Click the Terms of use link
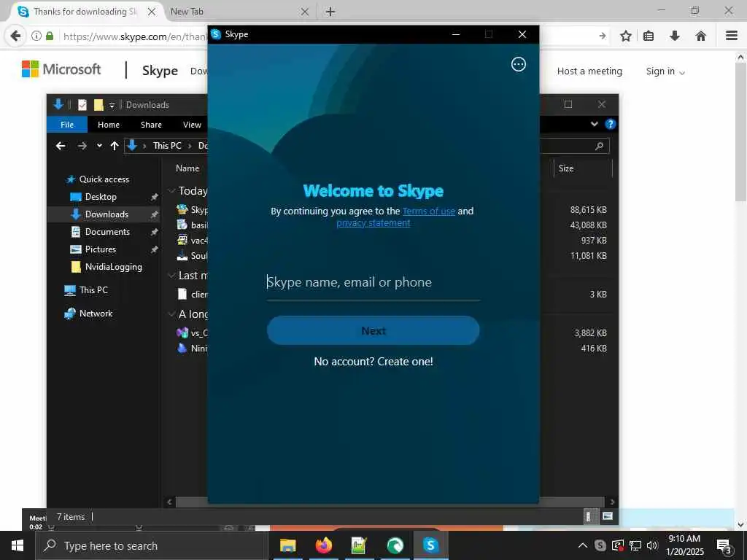This screenshot has height=560, width=747. coord(429,211)
